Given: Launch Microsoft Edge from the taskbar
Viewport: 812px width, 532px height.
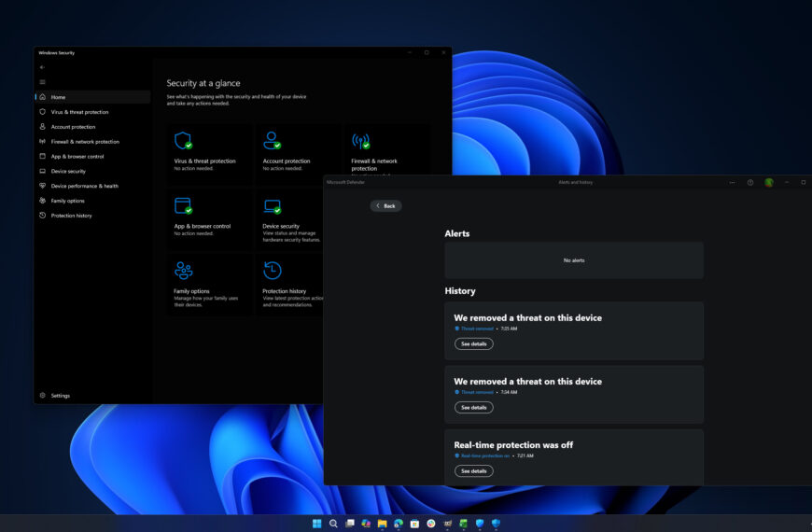Looking at the screenshot, I should tap(399, 524).
